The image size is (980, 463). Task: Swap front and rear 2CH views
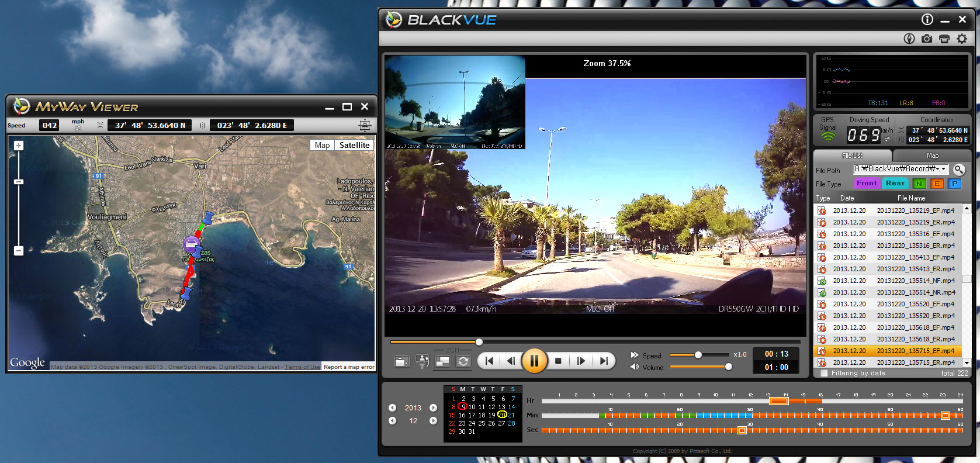pos(463,361)
